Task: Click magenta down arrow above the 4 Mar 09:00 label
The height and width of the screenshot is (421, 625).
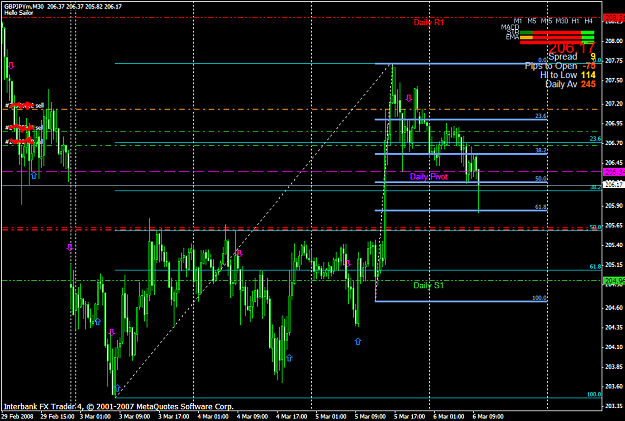Action: pos(240,253)
